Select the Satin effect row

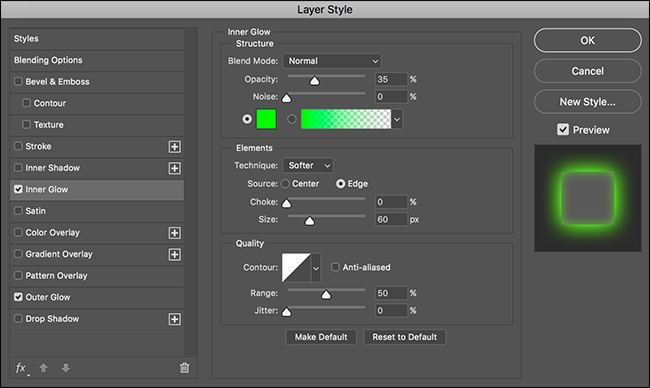click(97, 211)
